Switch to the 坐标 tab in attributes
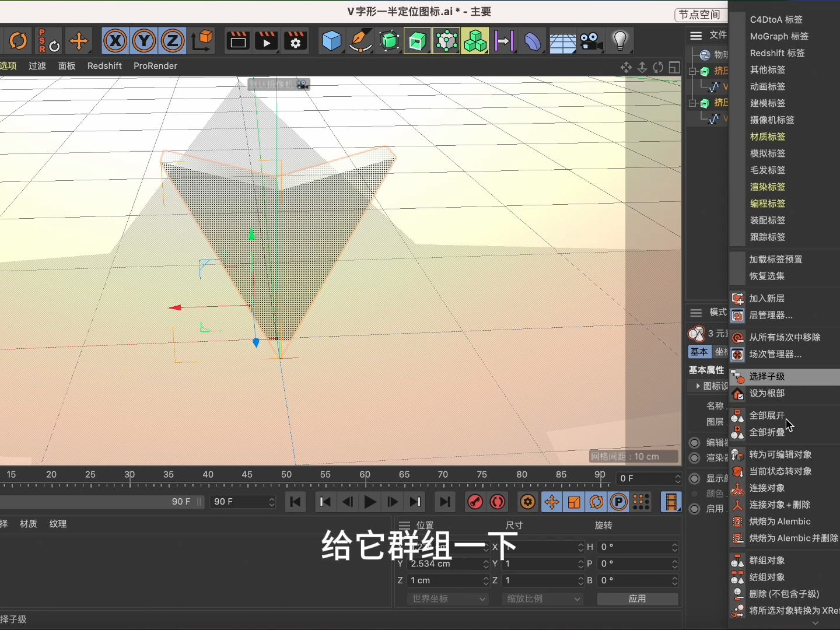The width and height of the screenshot is (840, 630). pyautogui.click(x=721, y=352)
